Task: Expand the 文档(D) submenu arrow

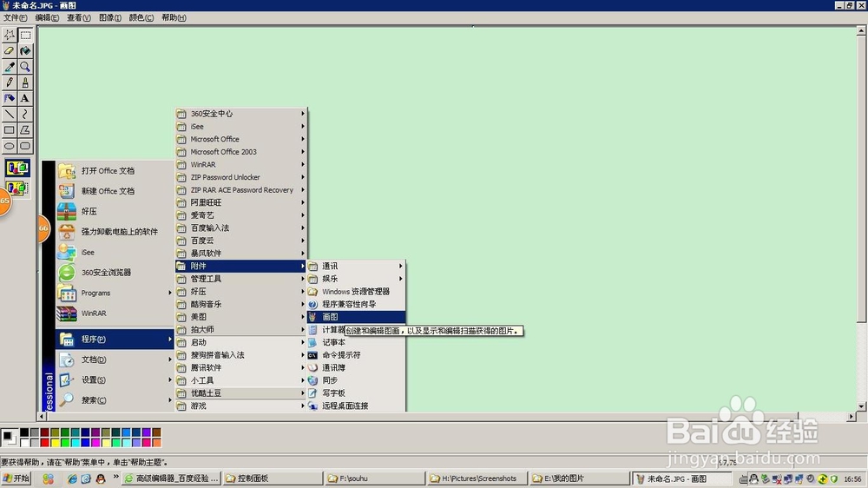Action: coord(170,359)
